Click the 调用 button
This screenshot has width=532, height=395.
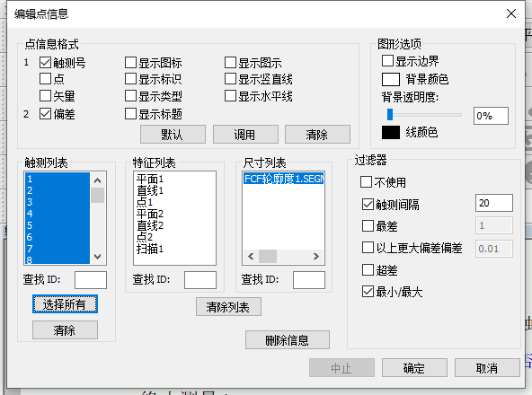245,135
